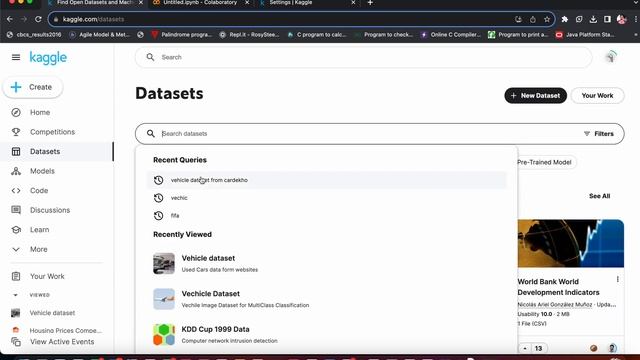This screenshot has height=360, width=640.
Task: Toggle browser side panel icon
Action: pyautogui.click(x=607, y=19)
